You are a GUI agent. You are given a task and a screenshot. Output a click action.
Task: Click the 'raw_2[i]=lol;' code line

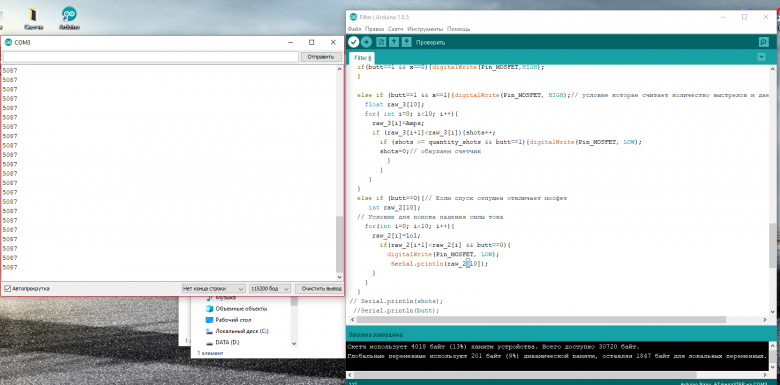(396, 236)
